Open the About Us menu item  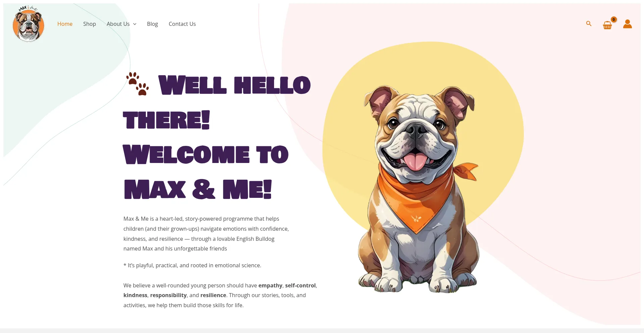coord(118,24)
